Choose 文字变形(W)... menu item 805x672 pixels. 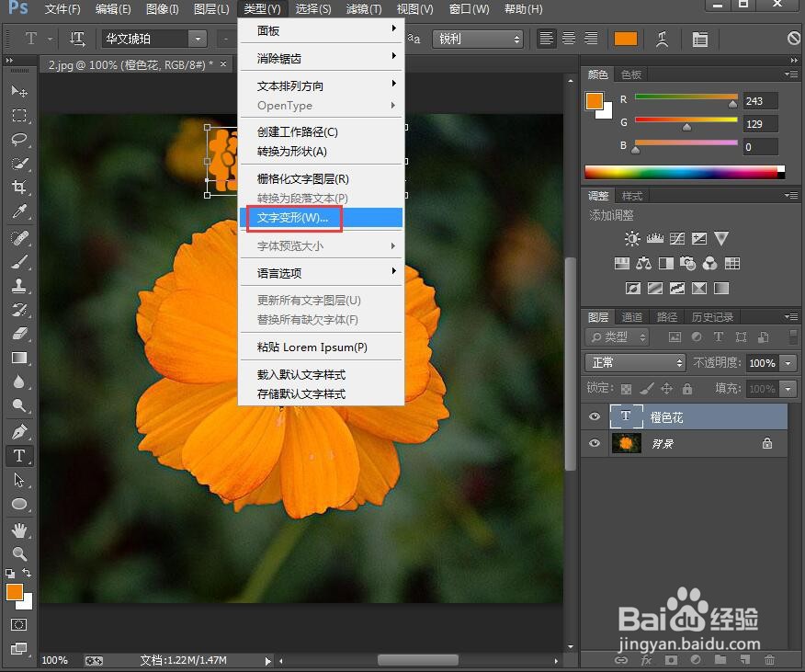321,217
